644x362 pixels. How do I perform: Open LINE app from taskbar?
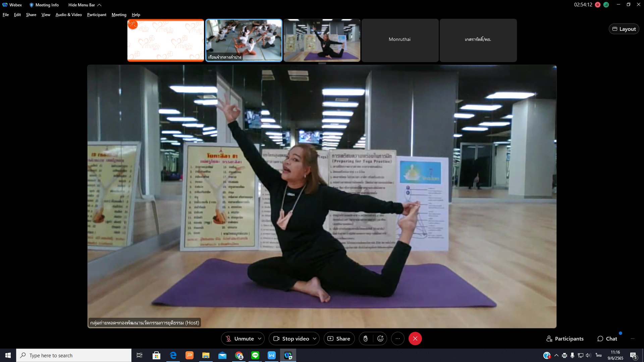pyautogui.click(x=255, y=355)
